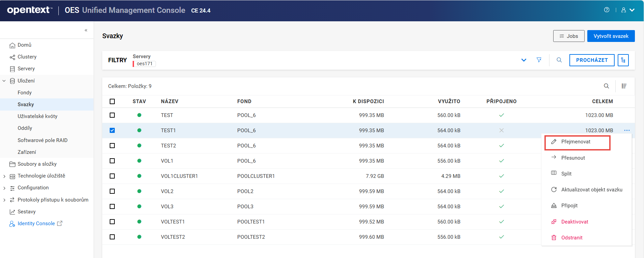Viewport: 644px width, 258px height.
Task: Toggle the select-all checkbox in table header
Action: tap(112, 101)
